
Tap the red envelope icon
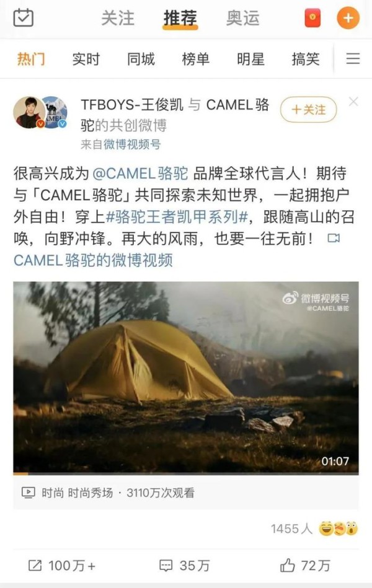(x=312, y=18)
